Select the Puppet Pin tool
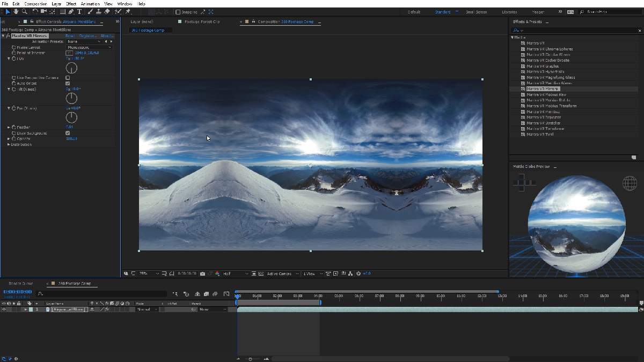644x362 pixels. (x=128, y=11)
